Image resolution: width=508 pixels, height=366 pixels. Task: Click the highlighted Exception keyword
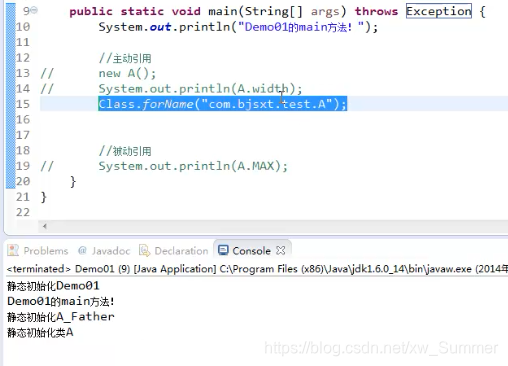tap(439, 11)
